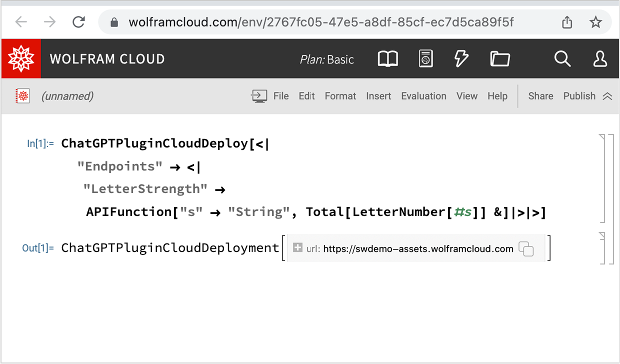Screen dimensions: 620x364
Task: Click the Publish button
Action: (x=579, y=96)
